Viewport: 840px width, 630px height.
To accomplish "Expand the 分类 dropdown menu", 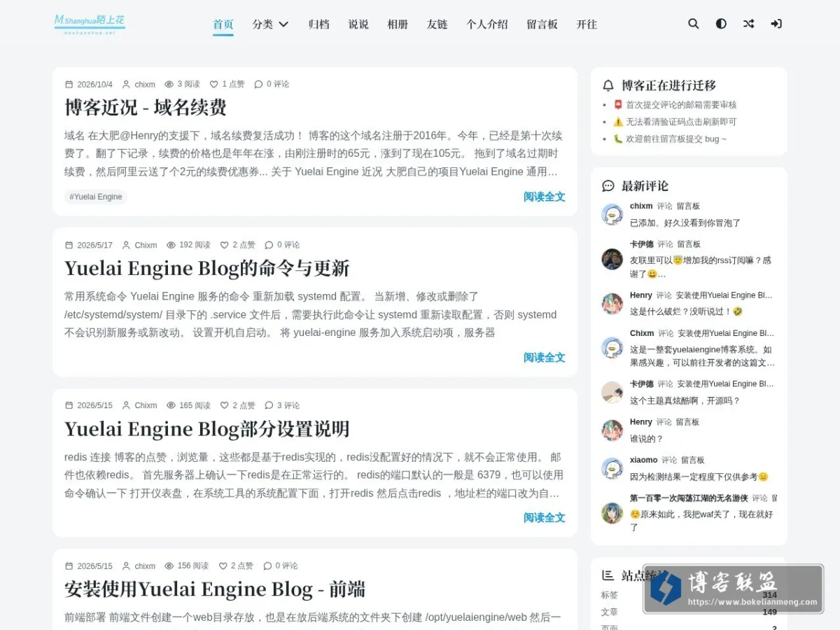I will click(270, 24).
